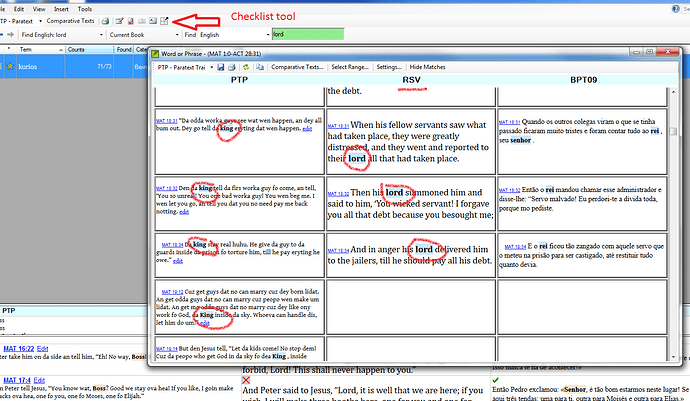Click the checklist scrollbar up arrow
Screen dimensions: 690x401
(673, 92)
